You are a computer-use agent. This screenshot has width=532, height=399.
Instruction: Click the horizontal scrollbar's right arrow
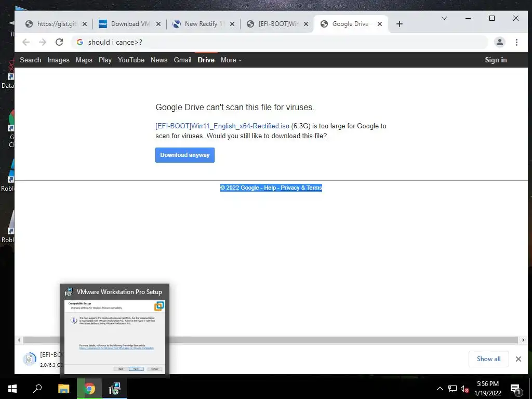[x=523, y=340]
